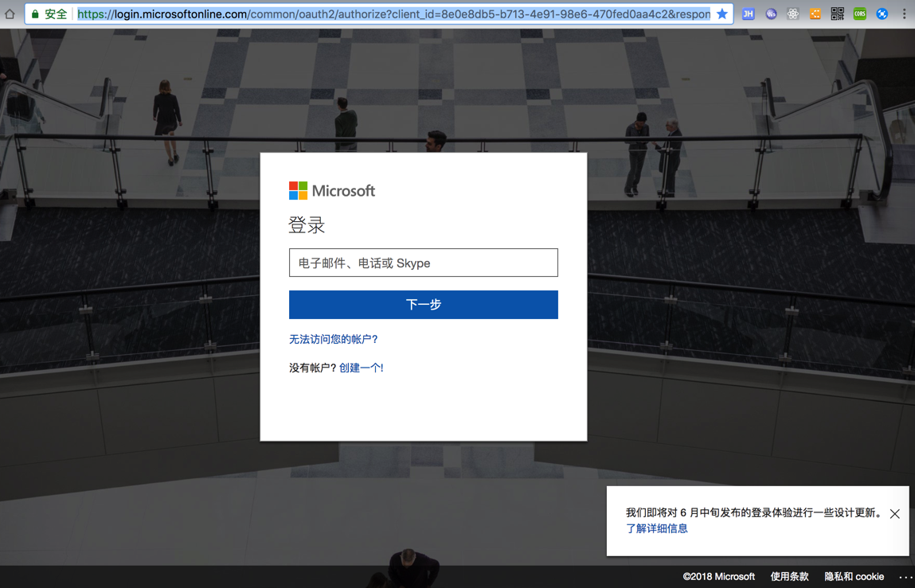The height and width of the screenshot is (588, 915).
Task: Open the React developer tools extension icon
Action: tap(793, 14)
